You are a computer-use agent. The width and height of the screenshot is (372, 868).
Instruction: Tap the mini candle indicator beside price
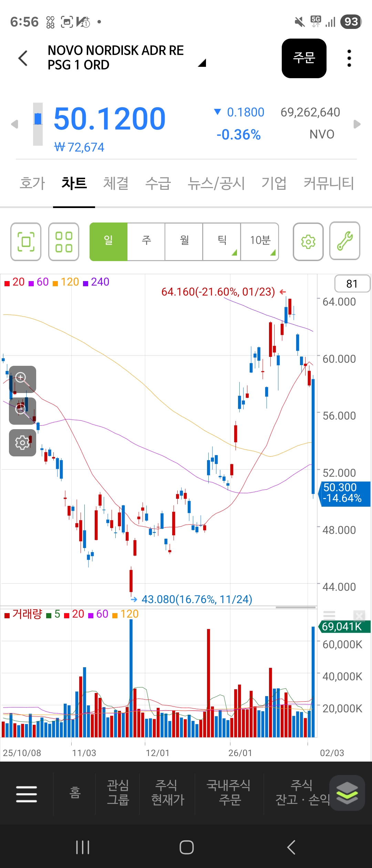click(x=38, y=124)
